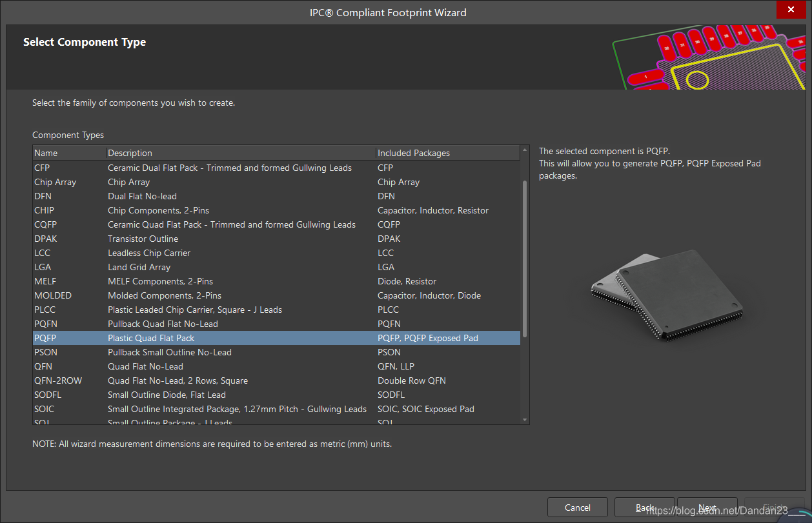Select the QFN Quad Flat No-Lead row
The width and height of the screenshot is (812, 523).
tap(276, 366)
